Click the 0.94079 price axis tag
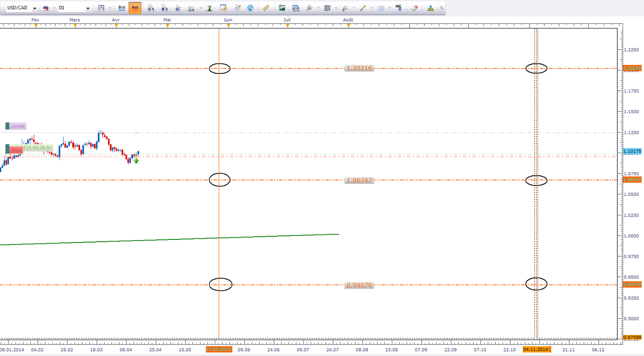Screen dimensions: 644x356 [x=632, y=284]
